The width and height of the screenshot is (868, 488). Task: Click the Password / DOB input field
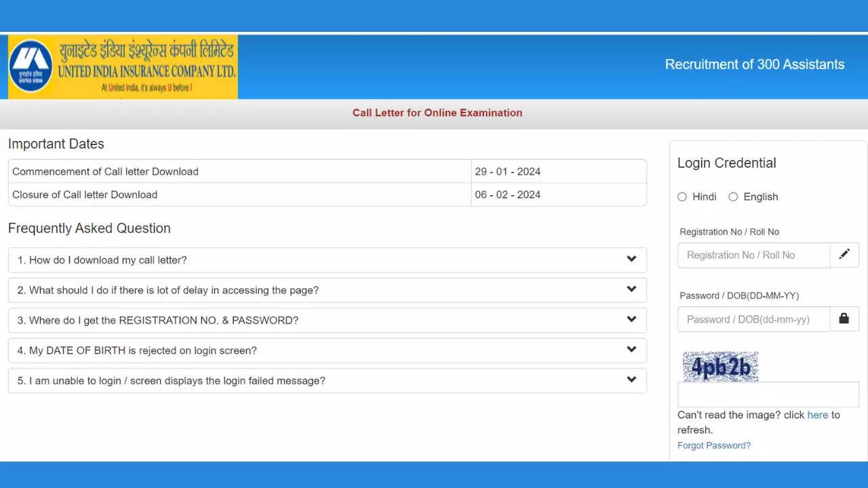(753, 319)
